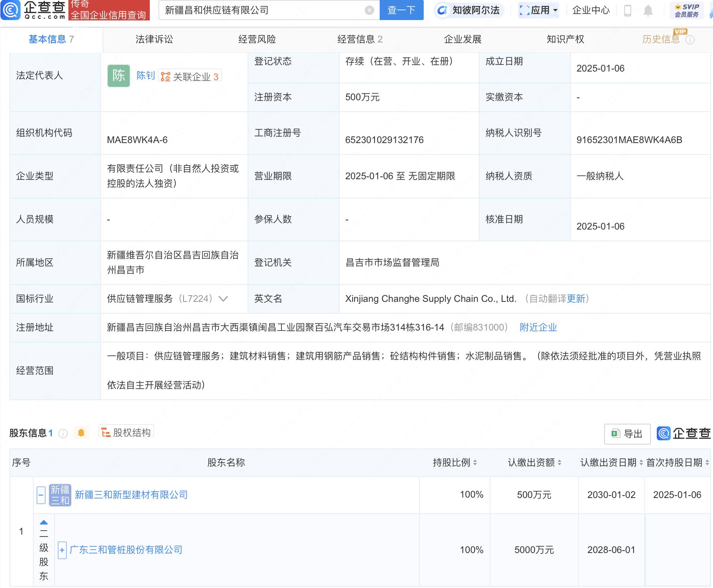713x588 pixels.
Task: Expand 广东三和管桩股份有限公司 details
Action: pyautogui.click(x=62, y=550)
